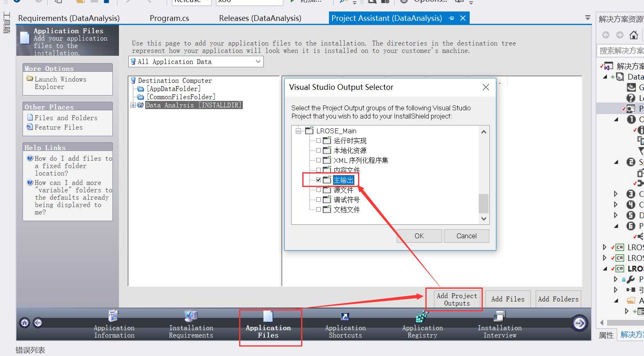
Task: Switch to Program.cs tab
Action: [x=169, y=18]
